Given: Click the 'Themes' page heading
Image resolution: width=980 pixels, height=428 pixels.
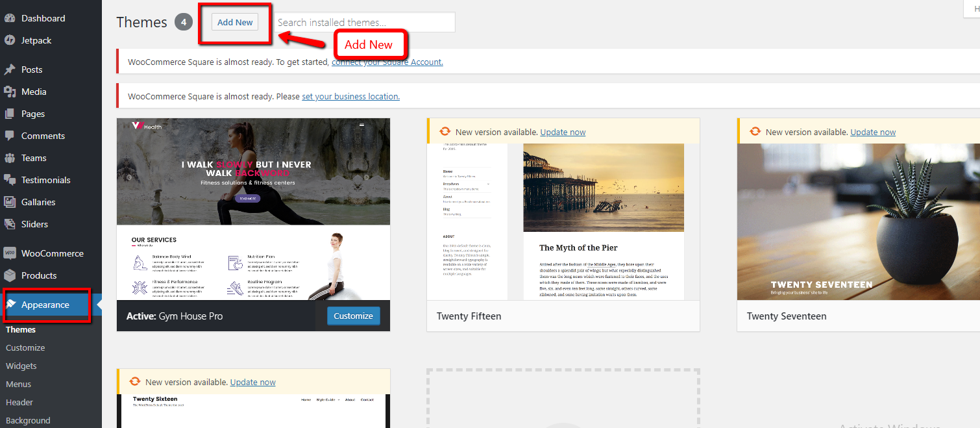Looking at the screenshot, I should point(141,22).
